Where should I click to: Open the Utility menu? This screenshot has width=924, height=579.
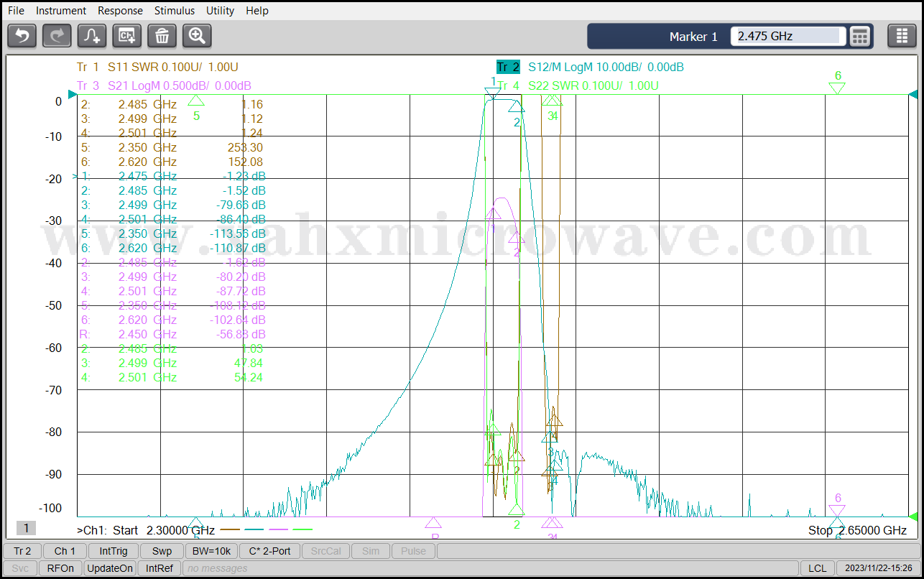click(x=220, y=11)
